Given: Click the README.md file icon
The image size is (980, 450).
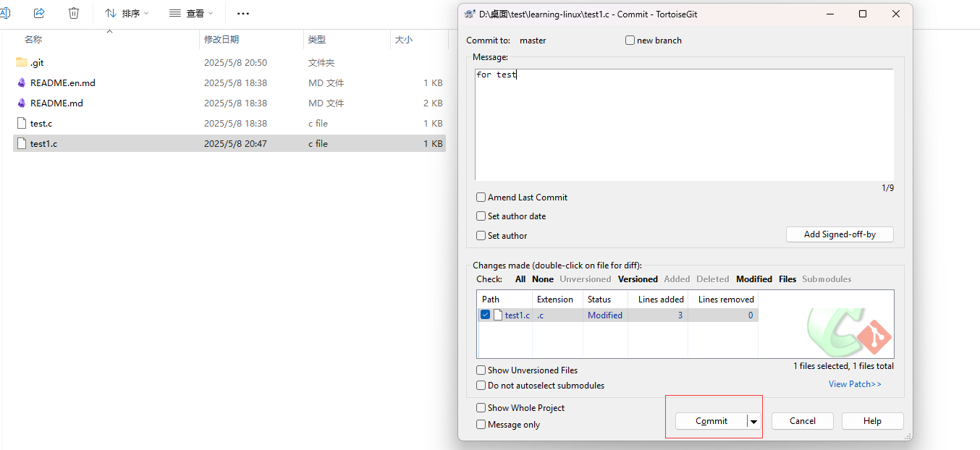Looking at the screenshot, I should tap(22, 103).
